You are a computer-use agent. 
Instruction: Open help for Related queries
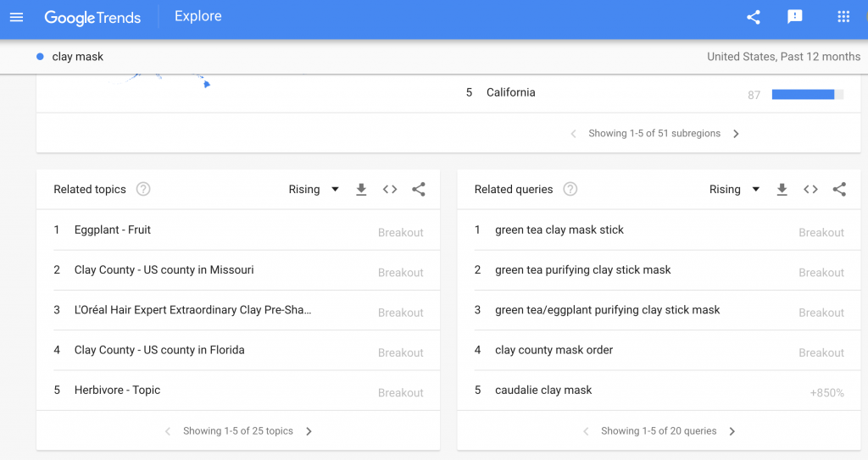coord(570,189)
